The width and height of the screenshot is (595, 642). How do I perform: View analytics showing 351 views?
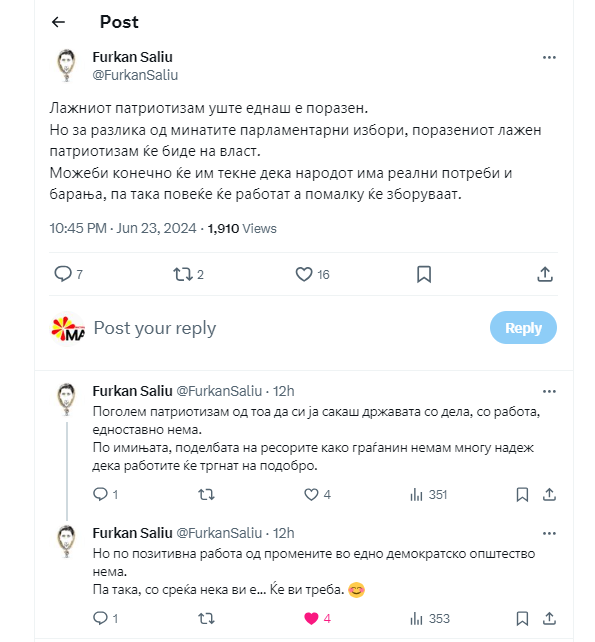tap(428, 495)
